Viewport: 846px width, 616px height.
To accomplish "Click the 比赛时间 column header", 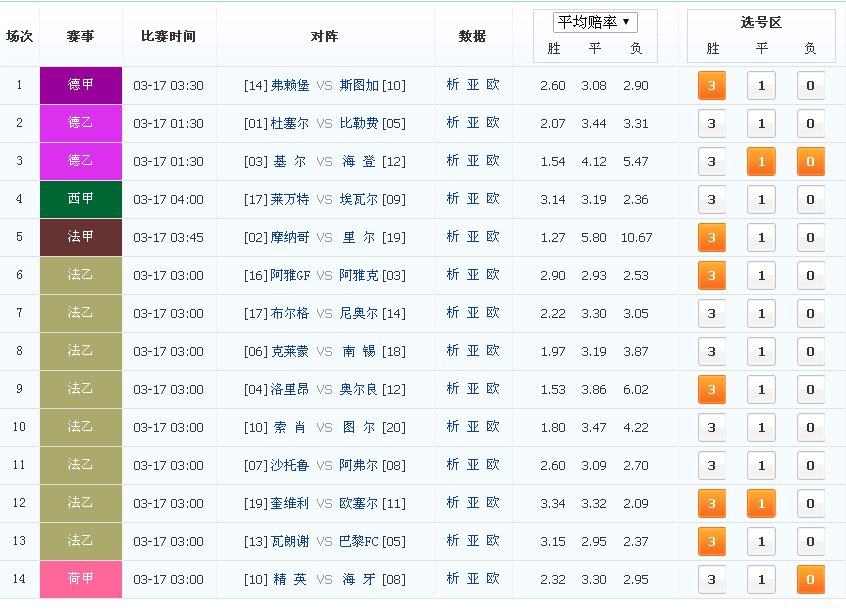I will coord(168,36).
